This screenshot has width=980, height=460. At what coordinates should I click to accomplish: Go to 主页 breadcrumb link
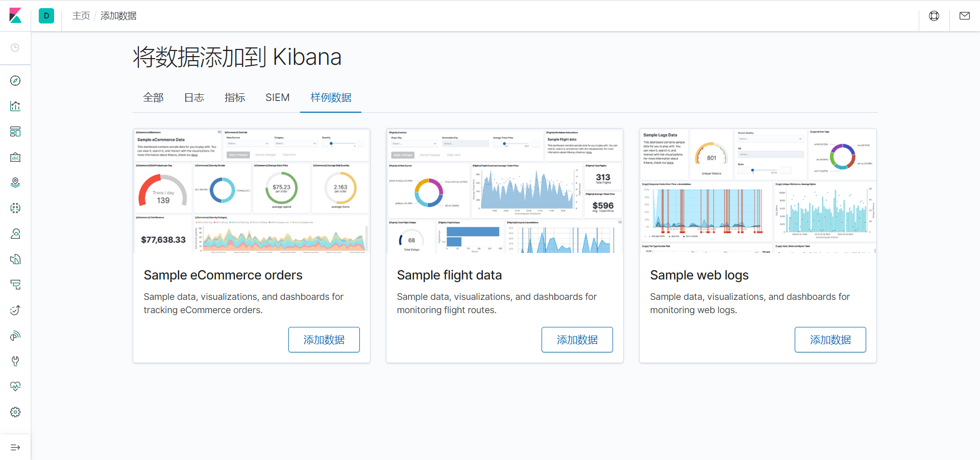pyautogui.click(x=81, y=16)
